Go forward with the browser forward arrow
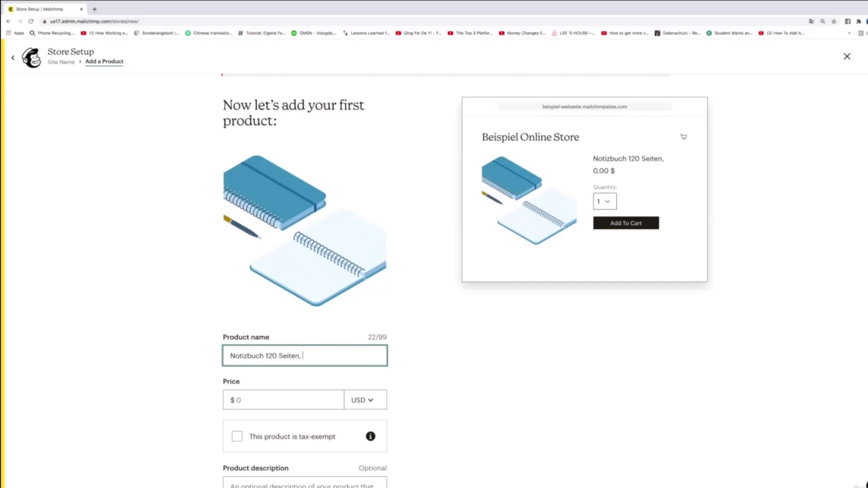The width and height of the screenshot is (868, 488). 20,21
